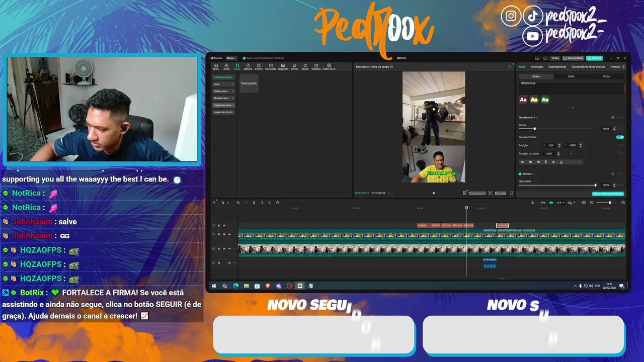The image size is (644, 362).
Task: Collapse the Mistura section
Action: click(533, 174)
